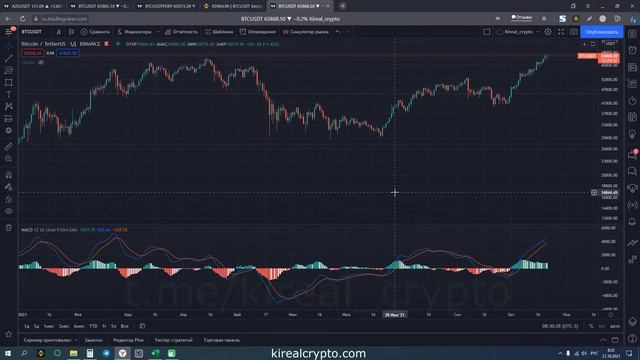This screenshot has height=360, width=640.
Task: Toggle percent scale on price axis
Action: [591, 326]
